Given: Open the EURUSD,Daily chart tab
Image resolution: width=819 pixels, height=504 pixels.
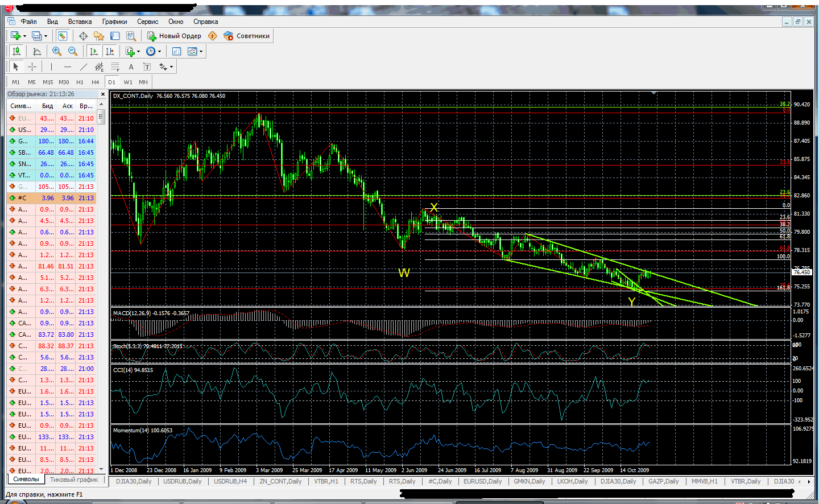Looking at the screenshot, I should tap(482, 481).
